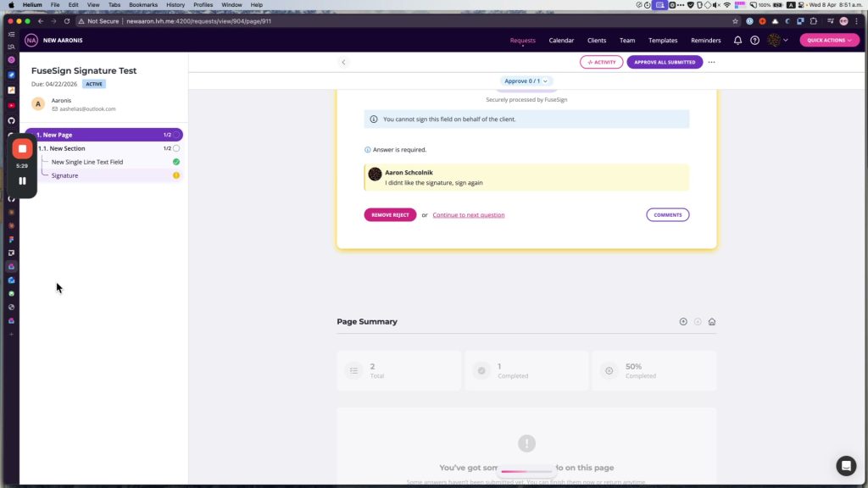The image size is (868, 488).
Task: Click the loading progress bar
Action: (526, 471)
